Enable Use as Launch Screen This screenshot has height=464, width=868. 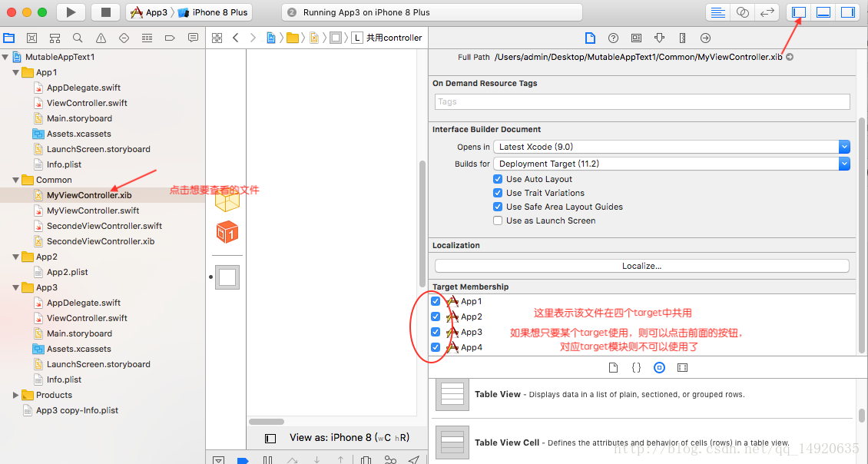498,220
